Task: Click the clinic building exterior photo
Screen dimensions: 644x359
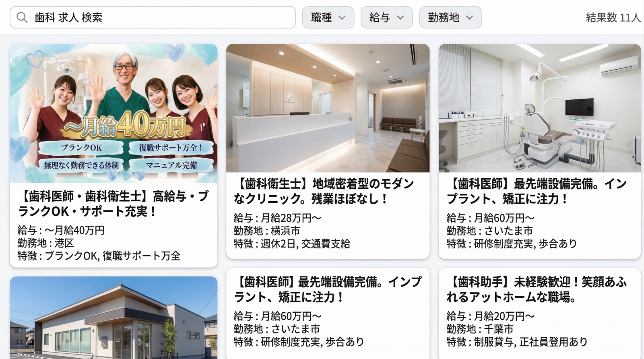Action: (114, 317)
